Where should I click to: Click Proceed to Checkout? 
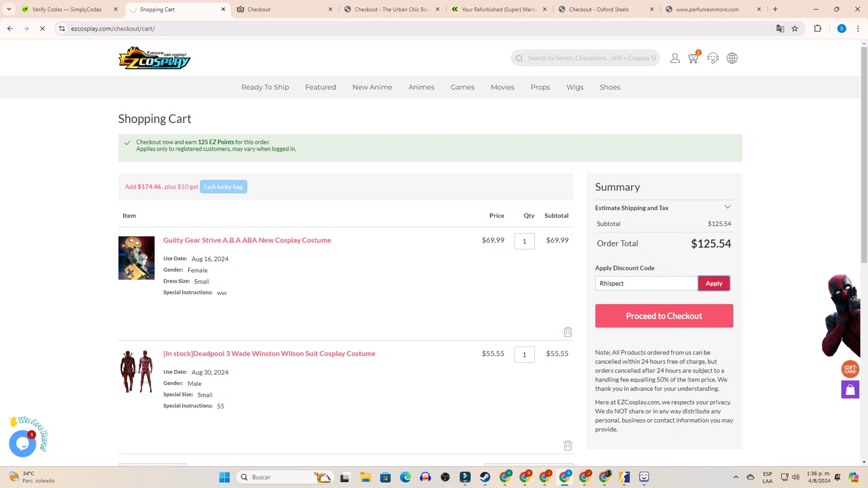664,316
